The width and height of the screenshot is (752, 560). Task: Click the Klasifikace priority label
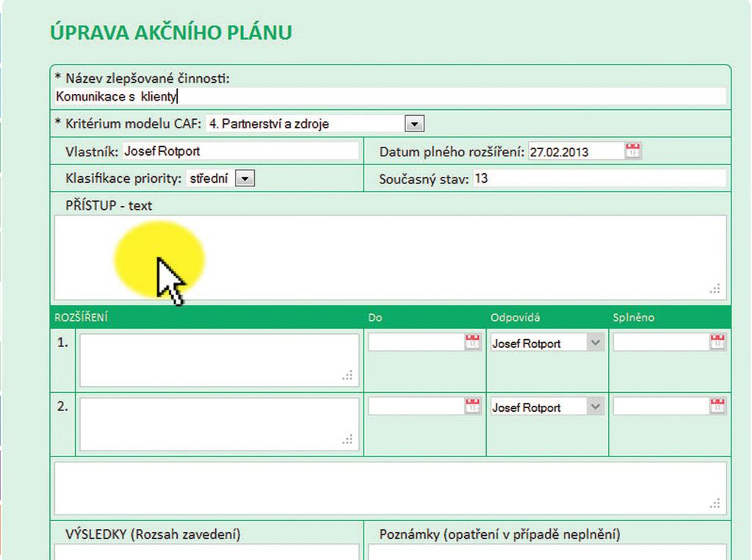coord(123,178)
